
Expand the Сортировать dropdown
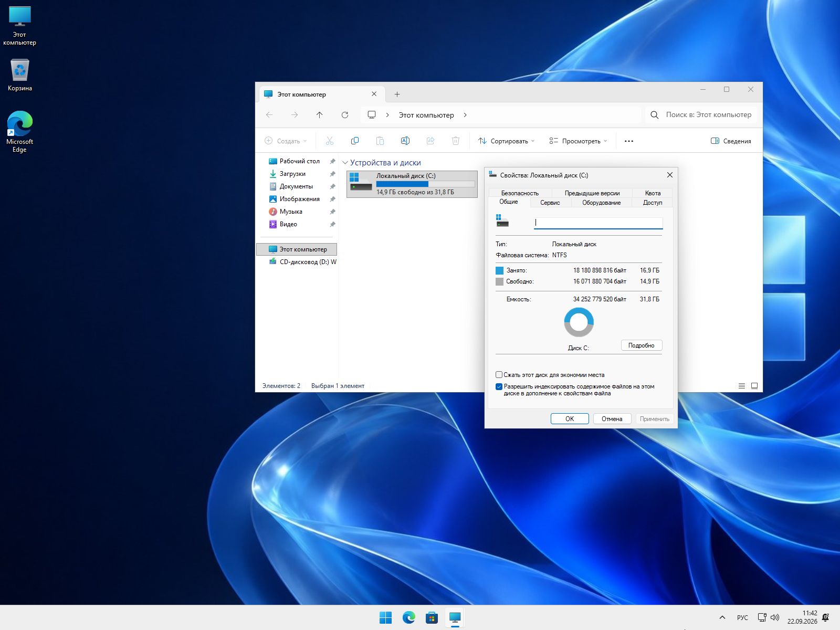(x=507, y=141)
